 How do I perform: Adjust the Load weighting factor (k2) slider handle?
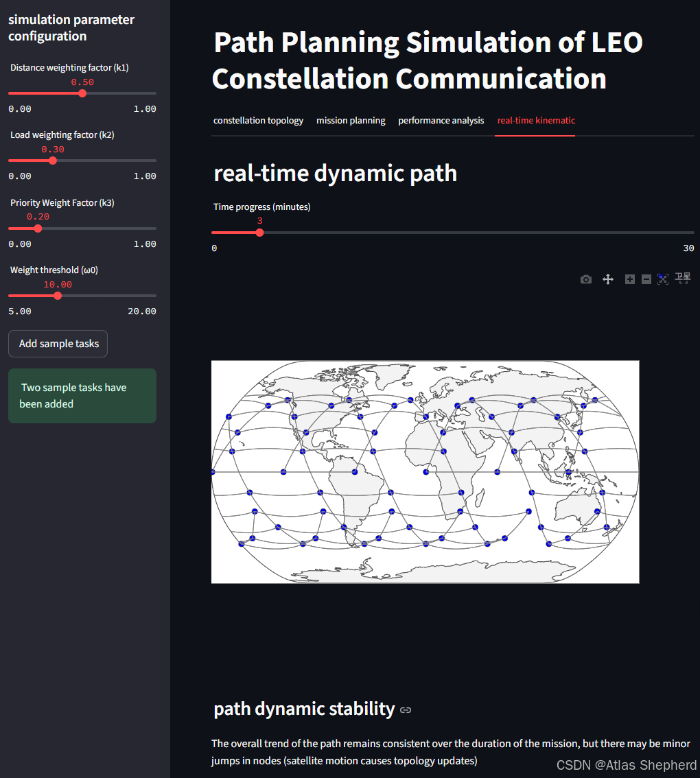pos(53,161)
